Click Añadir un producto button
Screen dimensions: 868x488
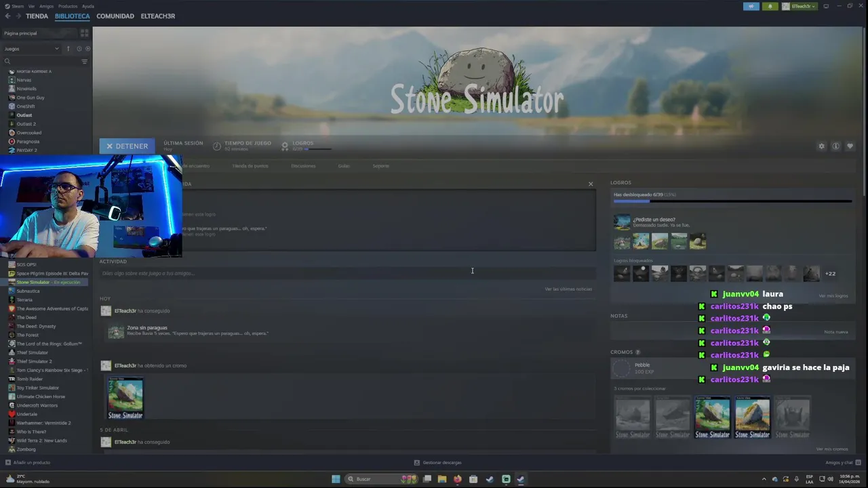[28, 462]
